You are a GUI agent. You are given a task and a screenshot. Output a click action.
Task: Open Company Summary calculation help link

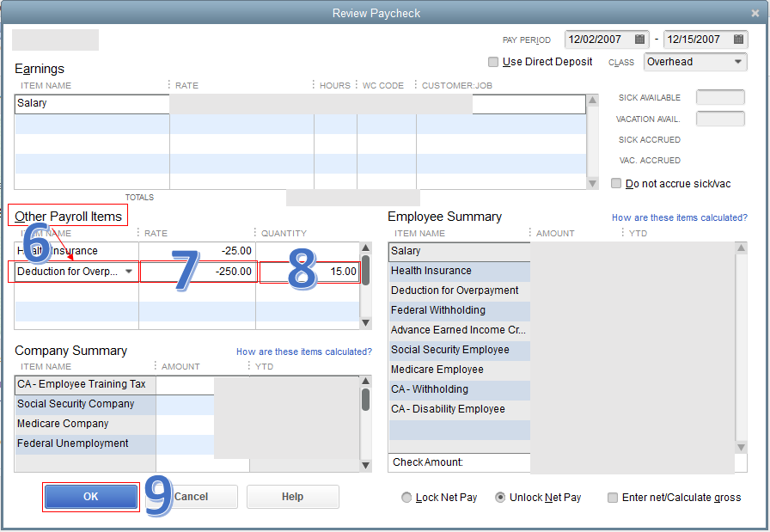(x=304, y=352)
